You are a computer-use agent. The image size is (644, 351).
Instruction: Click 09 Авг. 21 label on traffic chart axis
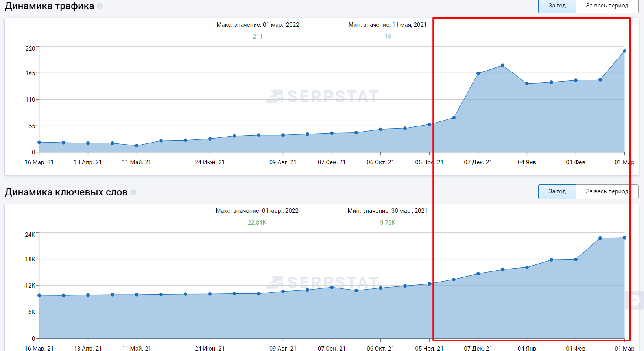point(283,162)
